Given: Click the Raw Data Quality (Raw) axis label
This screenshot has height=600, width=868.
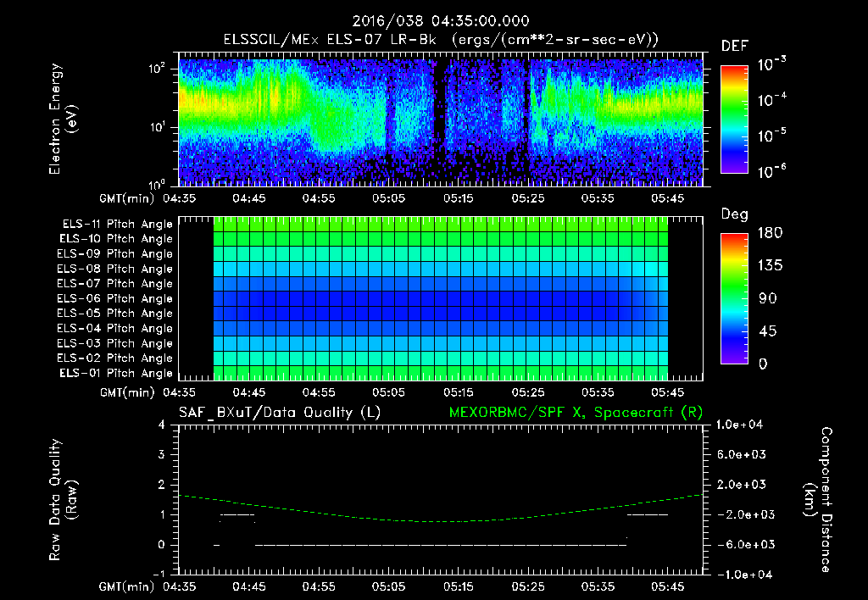Looking at the screenshot, I should coord(63,500).
